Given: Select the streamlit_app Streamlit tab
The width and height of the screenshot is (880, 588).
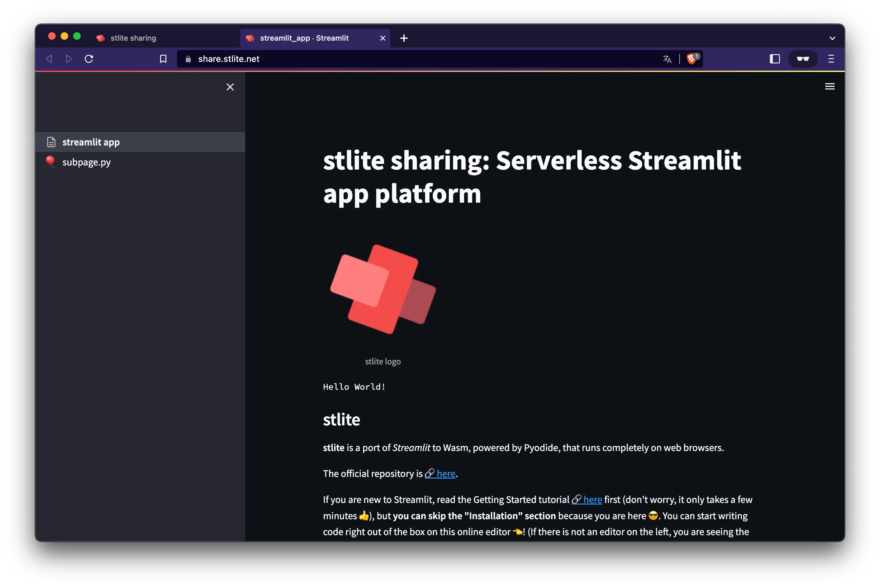Looking at the screenshot, I should pos(305,38).
